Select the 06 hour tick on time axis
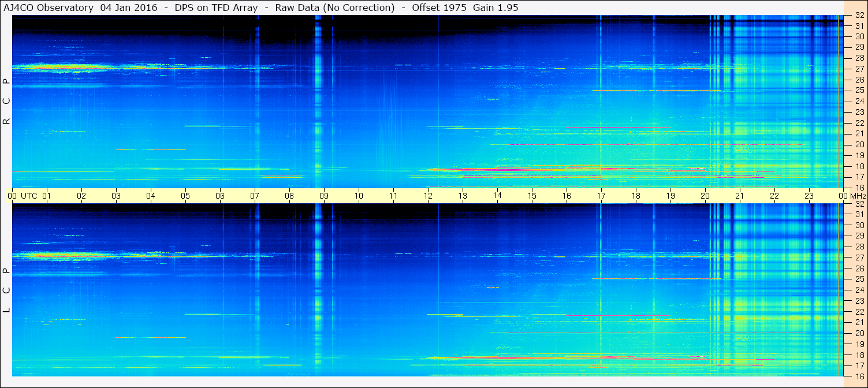Screen dimensions: 868x388 pos(220,196)
